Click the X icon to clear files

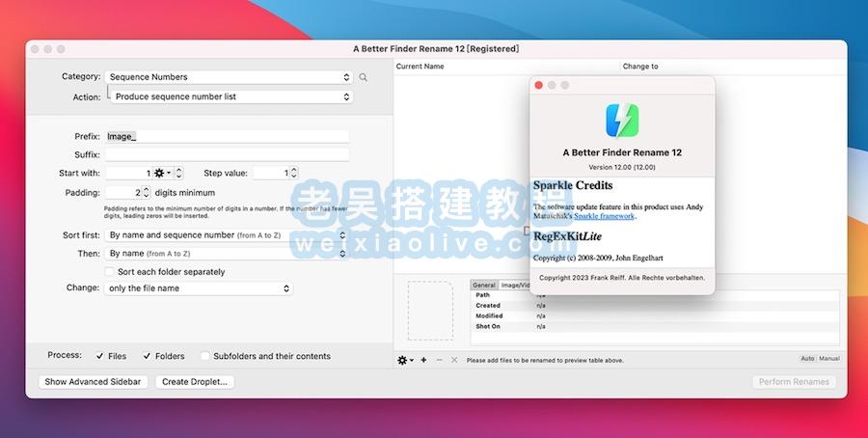[454, 360]
